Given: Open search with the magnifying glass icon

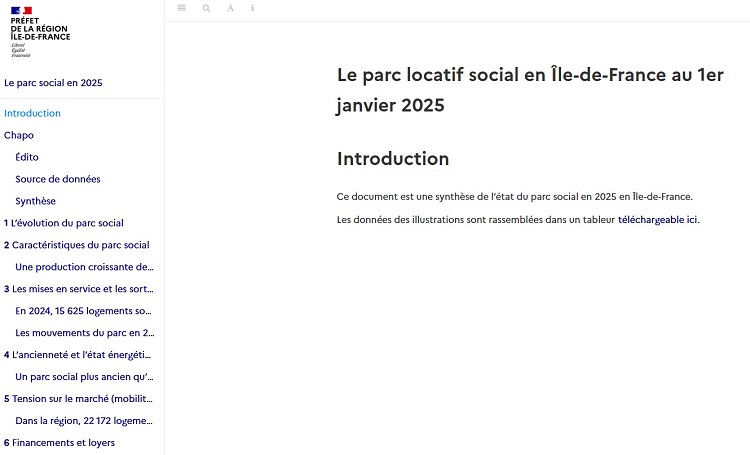Looking at the screenshot, I should [206, 8].
